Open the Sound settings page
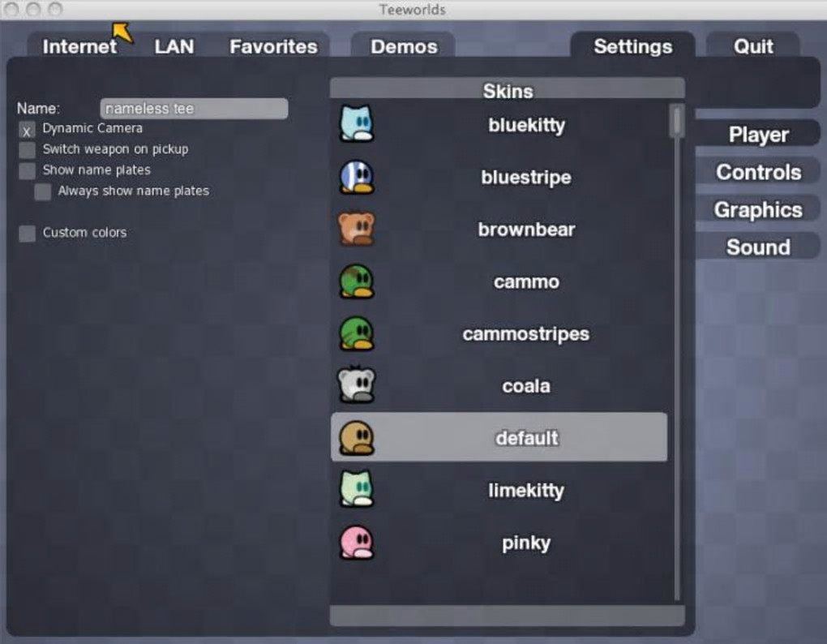The width and height of the screenshot is (827, 644). [758, 247]
